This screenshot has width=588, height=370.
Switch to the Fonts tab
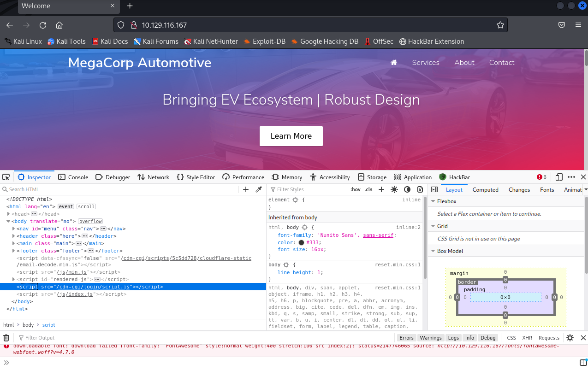tap(547, 189)
